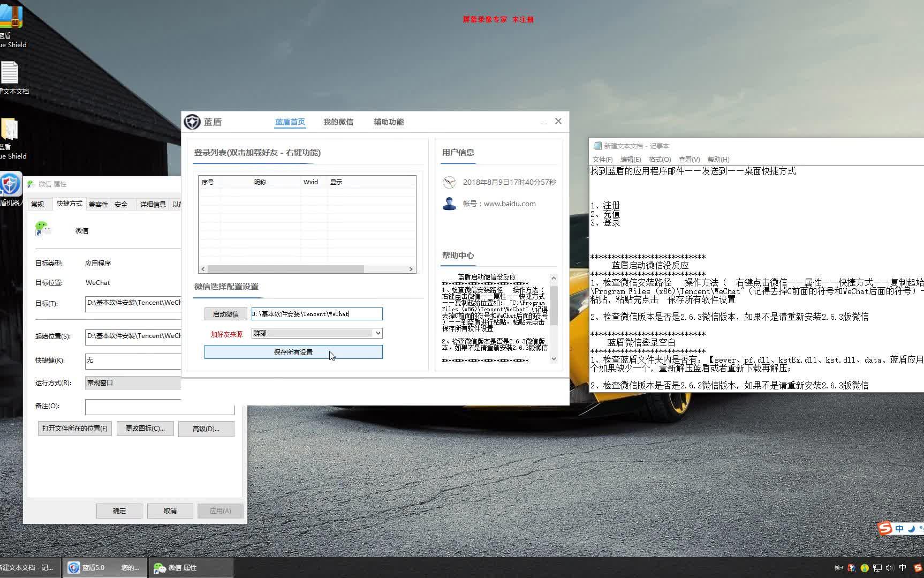Viewport: 924px width, 578px height.
Task: Click down arrow of 帮助中心 scrollbar
Action: coord(554,359)
